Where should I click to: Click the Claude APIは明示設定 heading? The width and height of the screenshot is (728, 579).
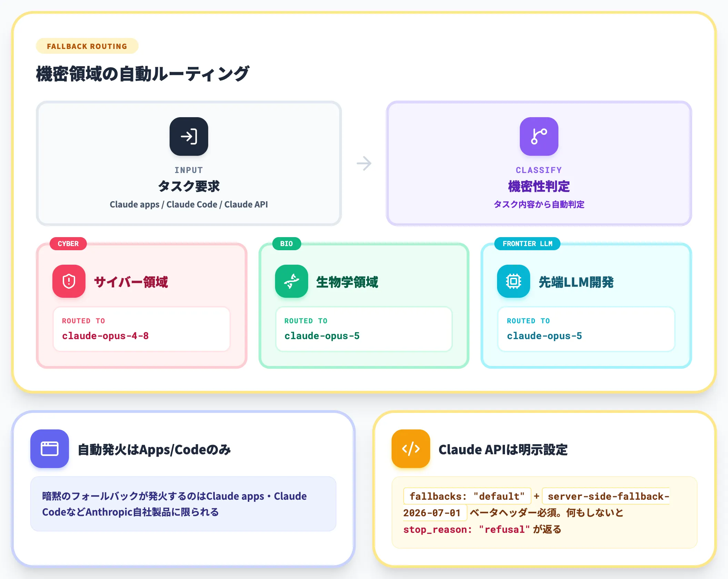pyautogui.click(x=503, y=449)
